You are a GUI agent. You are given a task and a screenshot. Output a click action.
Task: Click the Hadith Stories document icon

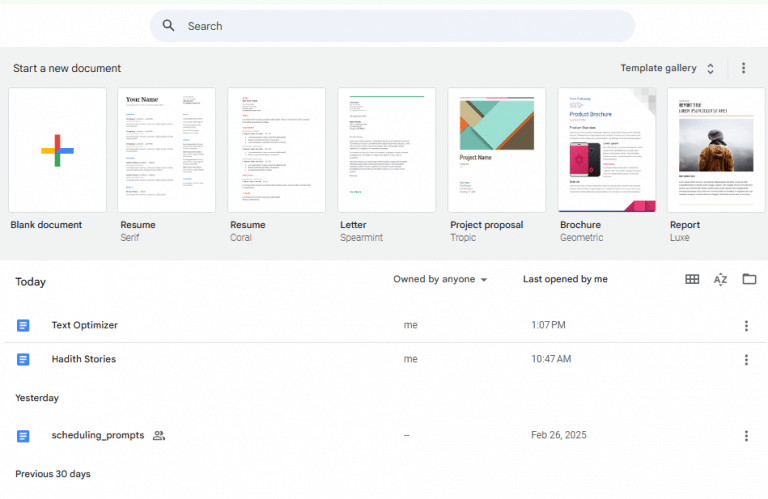coord(24,360)
